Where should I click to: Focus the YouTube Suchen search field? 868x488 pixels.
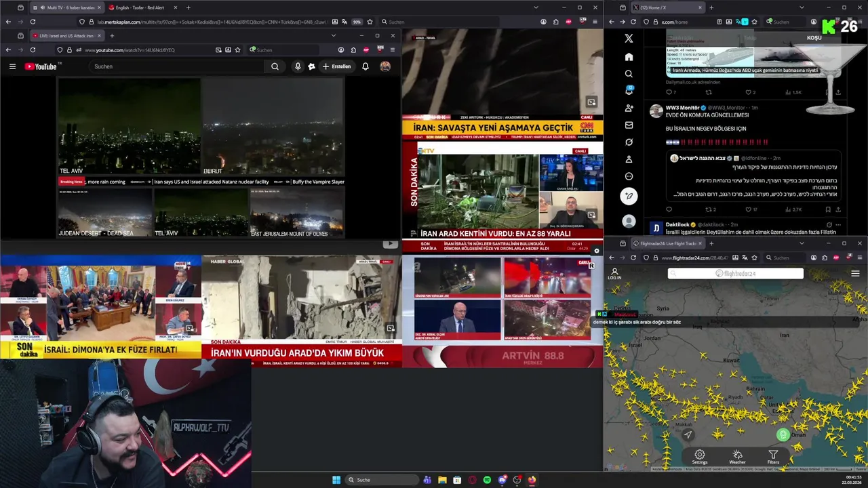coord(176,66)
